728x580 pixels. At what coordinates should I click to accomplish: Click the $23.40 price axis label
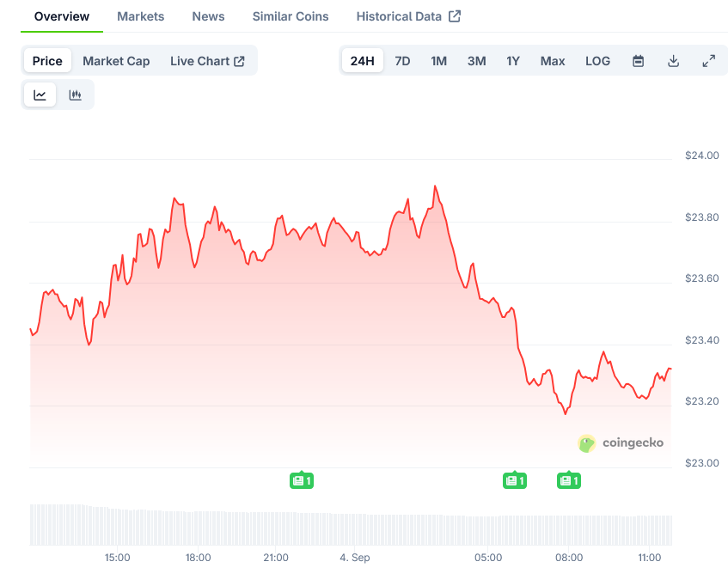(702, 340)
